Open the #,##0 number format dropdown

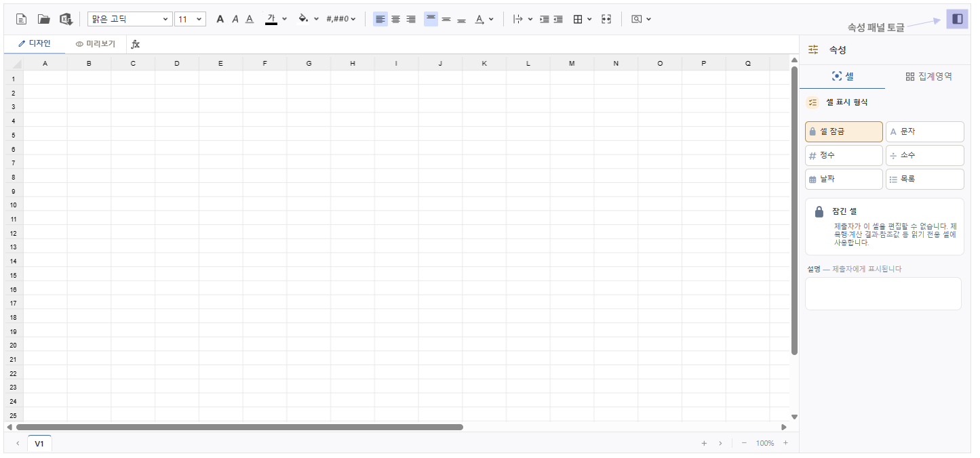(x=341, y=19)
